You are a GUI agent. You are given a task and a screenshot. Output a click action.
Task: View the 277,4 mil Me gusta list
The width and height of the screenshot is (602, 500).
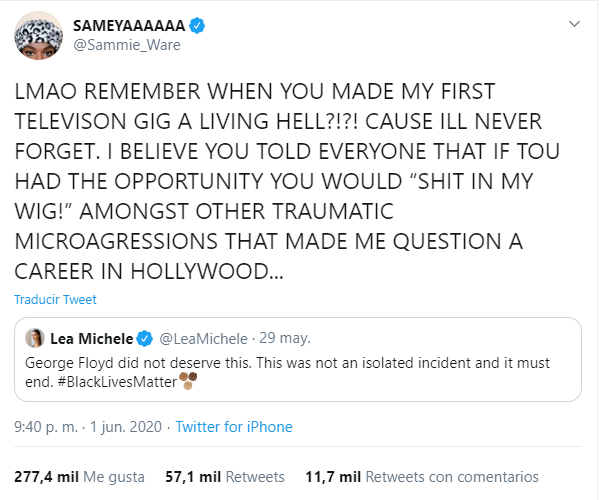point(79,477)
